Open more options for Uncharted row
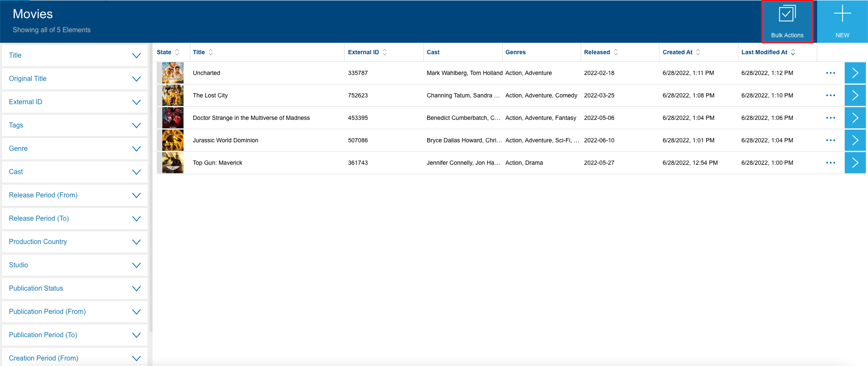 click(x=830, y=73)
